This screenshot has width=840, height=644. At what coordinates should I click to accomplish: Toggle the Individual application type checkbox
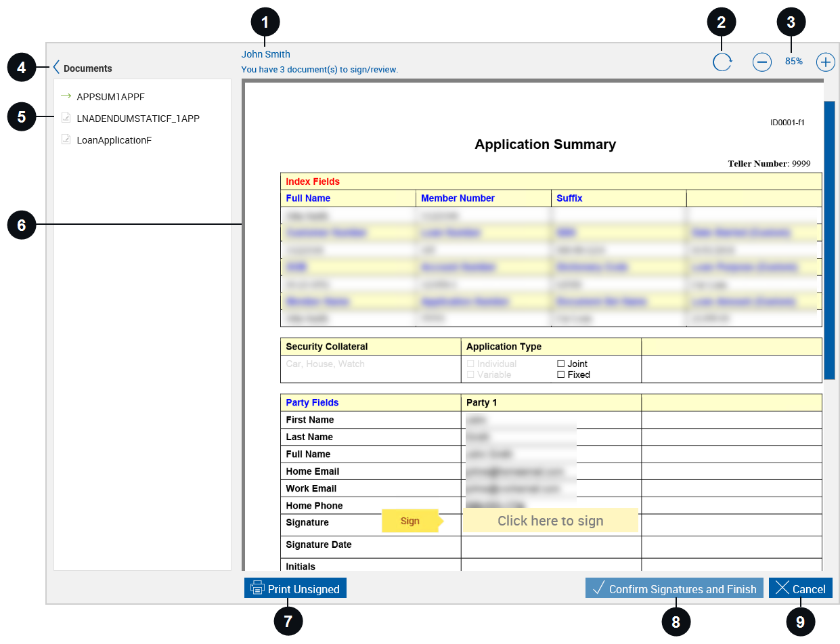coord(470,364)
